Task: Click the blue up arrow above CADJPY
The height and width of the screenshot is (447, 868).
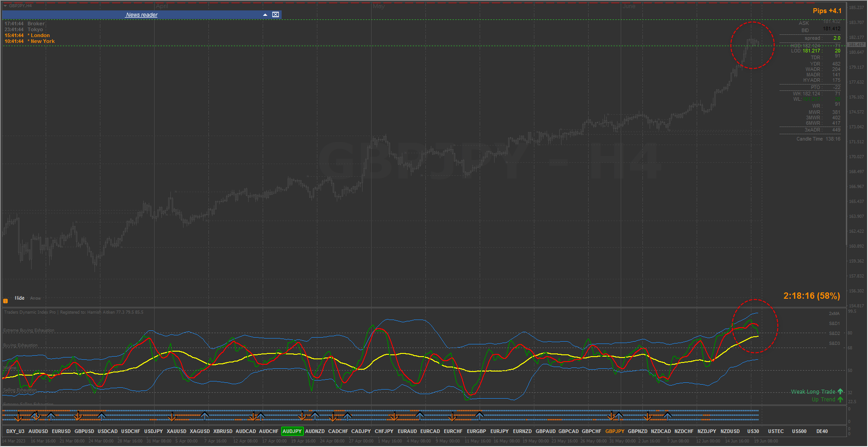Action: (347, 416)
